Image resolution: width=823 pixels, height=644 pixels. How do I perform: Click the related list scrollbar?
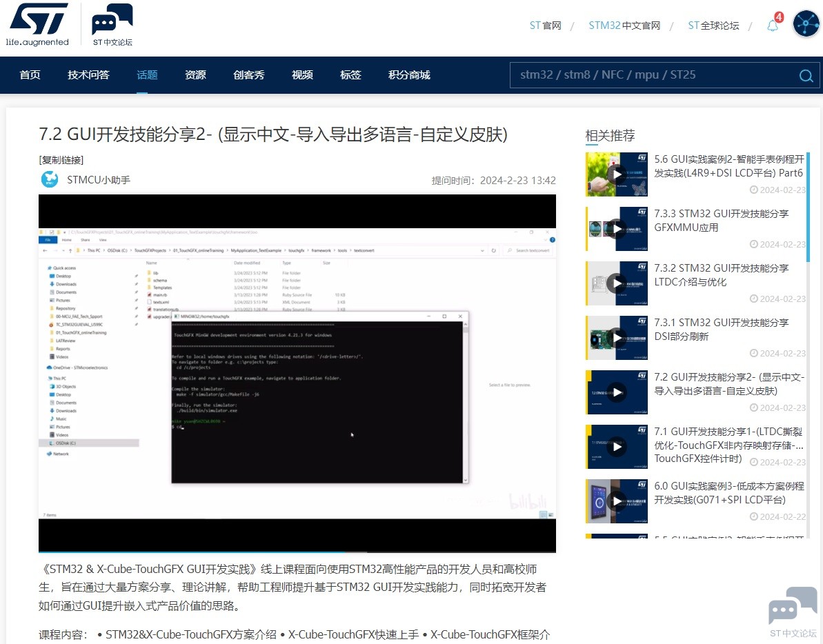point(808,207)
